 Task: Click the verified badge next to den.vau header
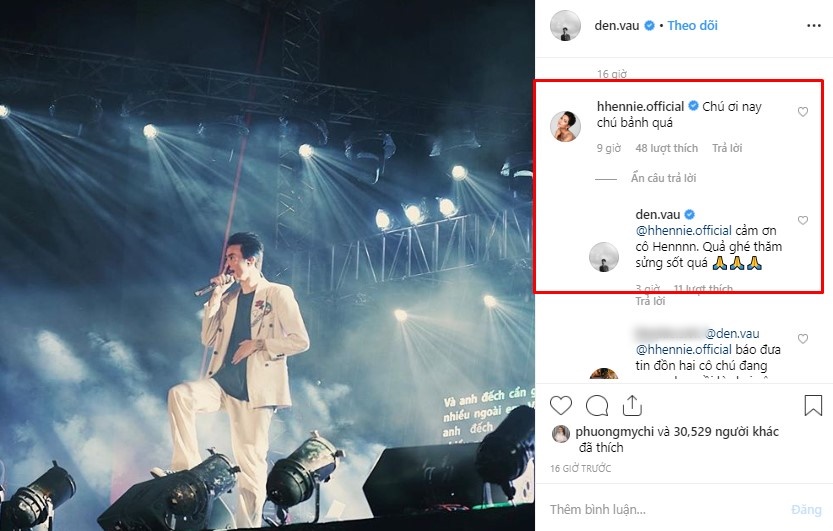(x=649, y=26)
